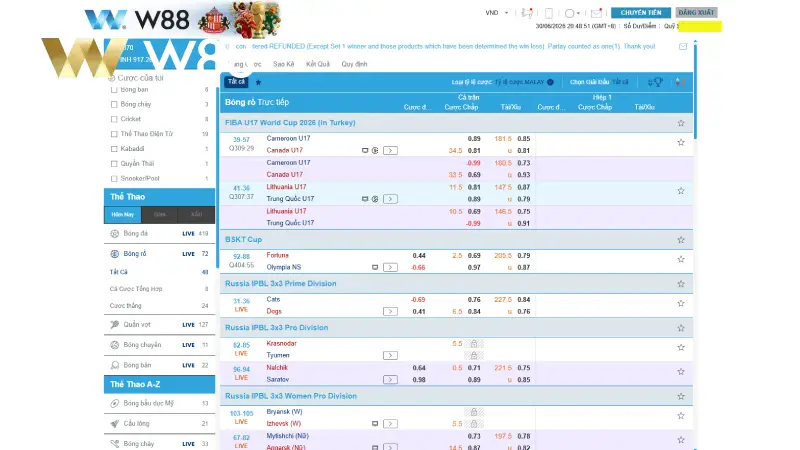Click the page vertical scrollbar

coord(695,92)
